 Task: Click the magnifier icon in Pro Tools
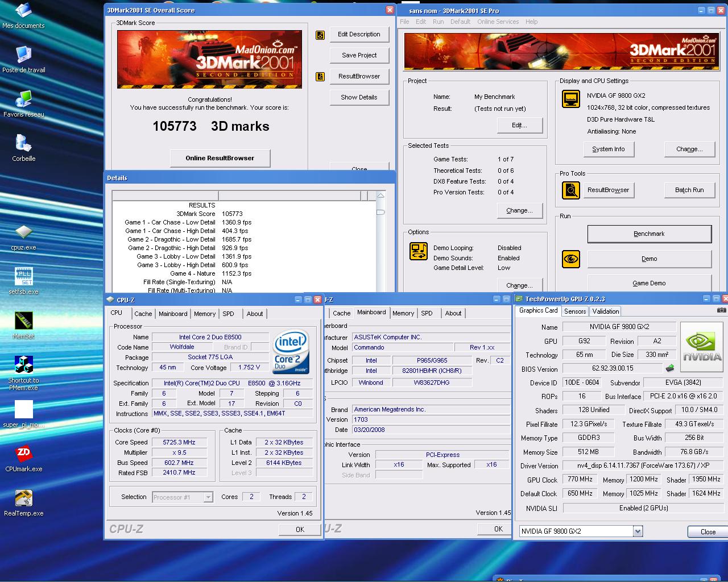[571, 190]
